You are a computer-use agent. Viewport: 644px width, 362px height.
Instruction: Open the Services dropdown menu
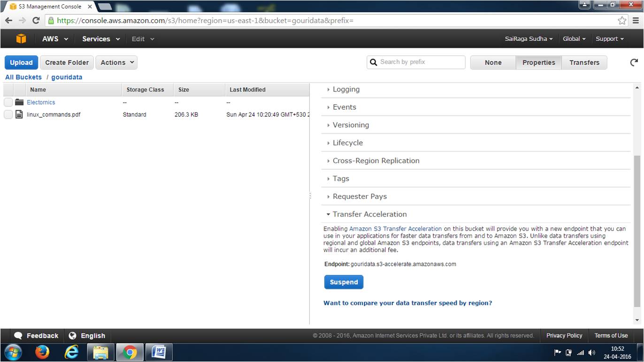101,39
